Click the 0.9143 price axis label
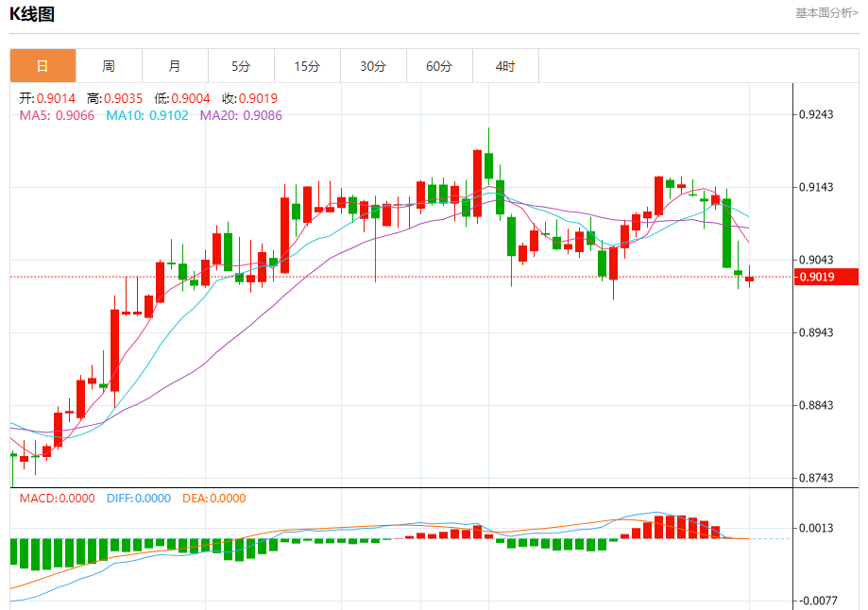The width and height of the screenshot is (868, 610). [x=816, y=187]
